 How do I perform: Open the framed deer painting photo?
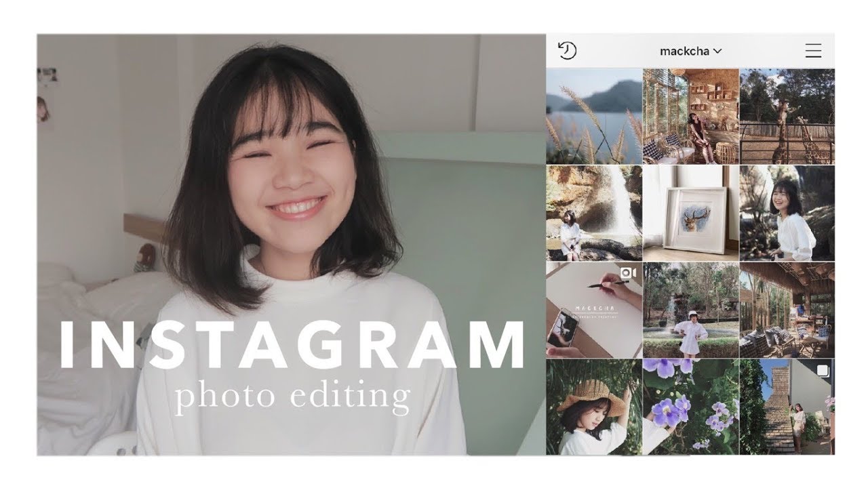point(691,213)
